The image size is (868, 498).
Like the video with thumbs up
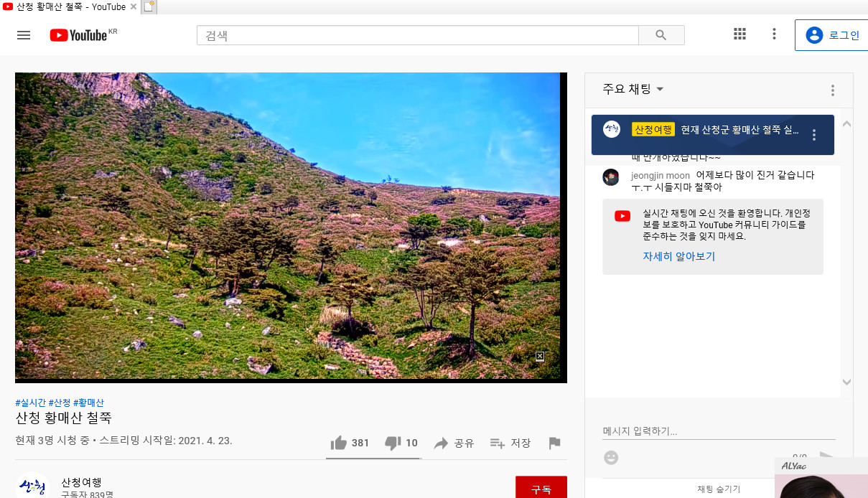click(x=339, y=443)
